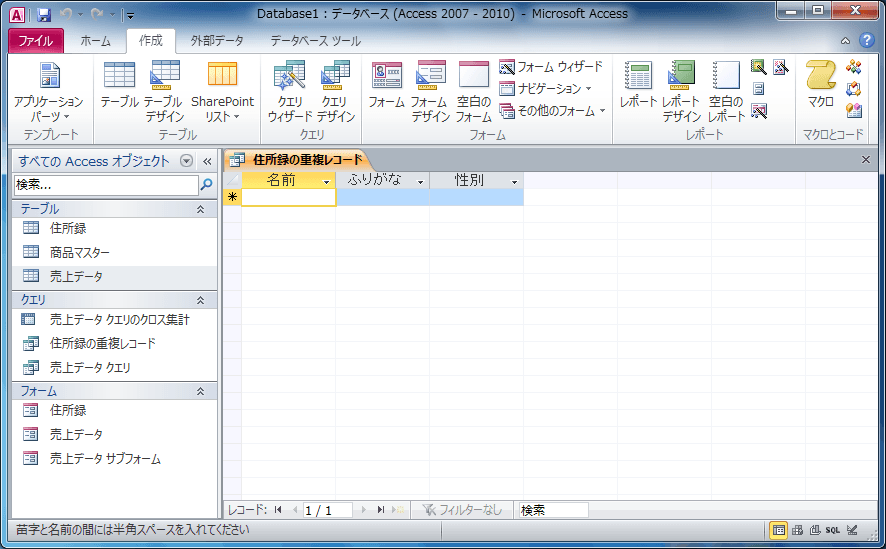This screenshot has width=886, height=549.
Task: Open Report Design (レポート デザイン)
Action: tap(681, 92)
